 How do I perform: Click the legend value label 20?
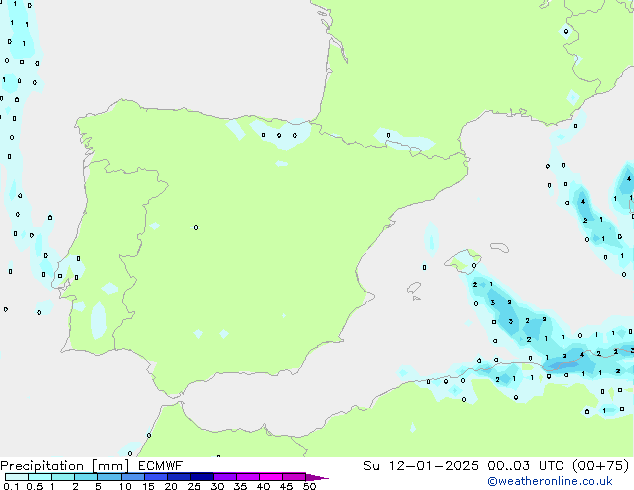(171, 486)
